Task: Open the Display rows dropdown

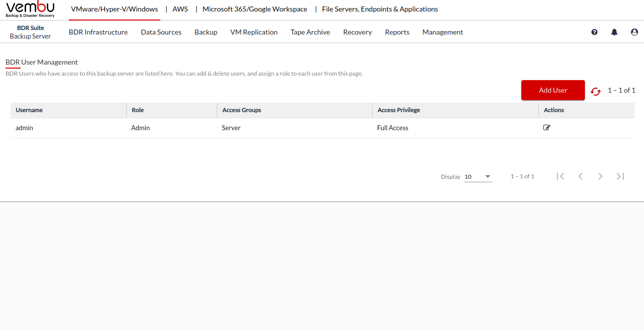Action: 478,177
